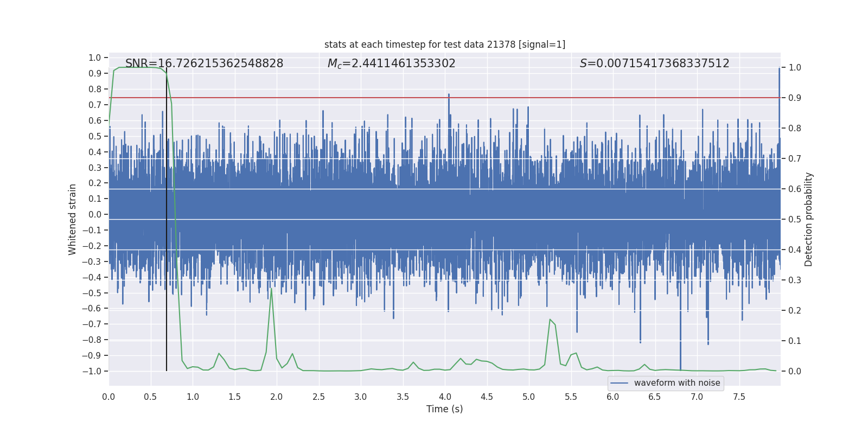Click the green curve peak near 2.0 seconds
The height and width of the screenshot is (434, 868).
point(271,289)
